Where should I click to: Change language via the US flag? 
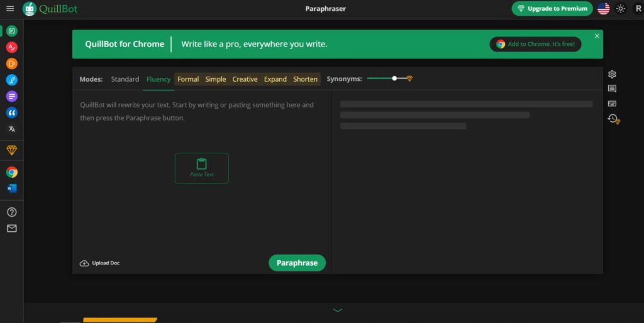[603, 9]
